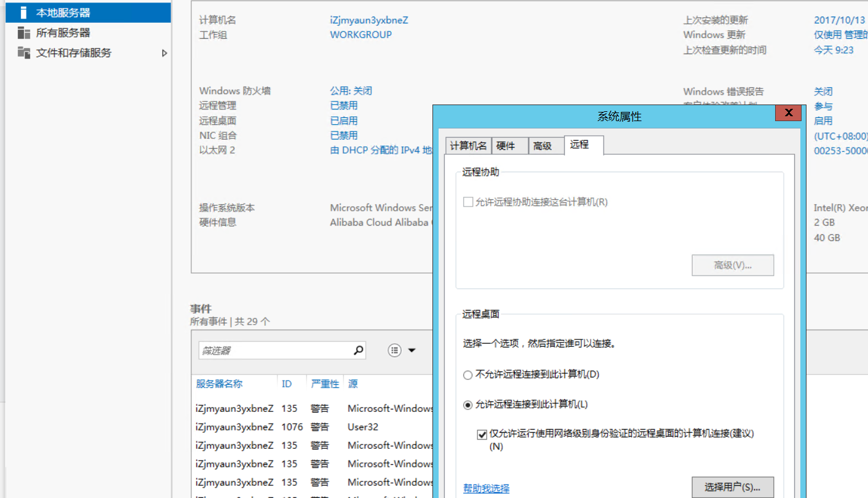The image size is (868, 498).
Task: Close the 系统属性 dialog
Action: (x=788, y=113)
